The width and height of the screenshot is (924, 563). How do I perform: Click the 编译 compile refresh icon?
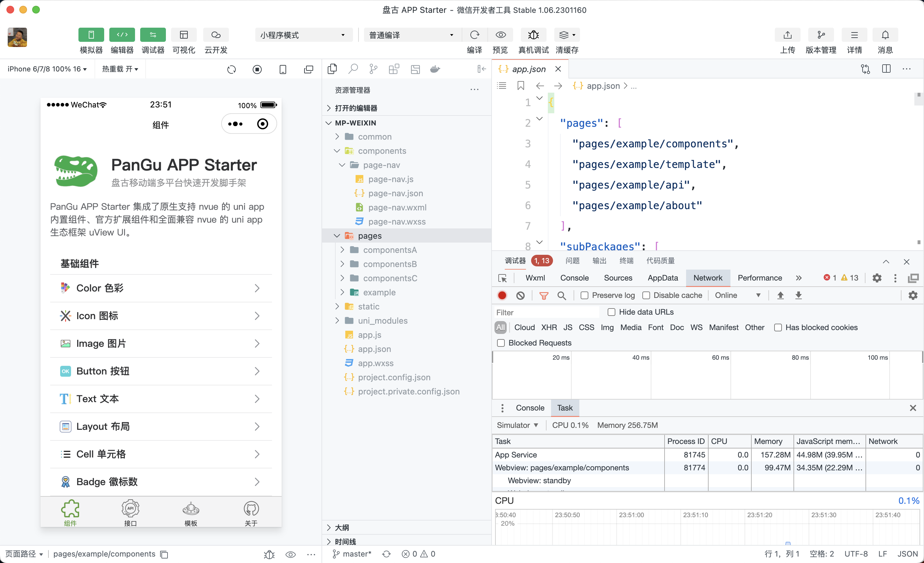pos(474,35)
